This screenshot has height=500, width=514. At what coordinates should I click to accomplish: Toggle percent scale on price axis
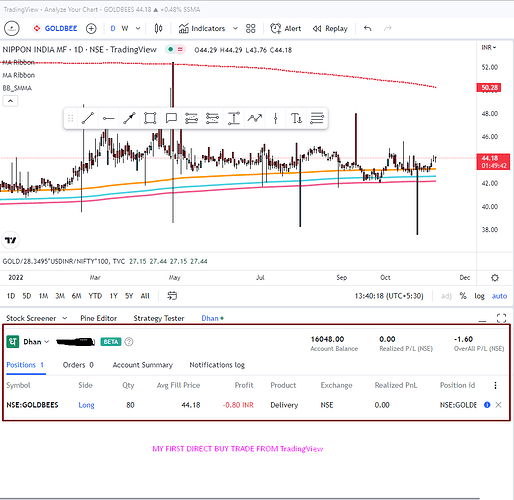click(463, 296)
